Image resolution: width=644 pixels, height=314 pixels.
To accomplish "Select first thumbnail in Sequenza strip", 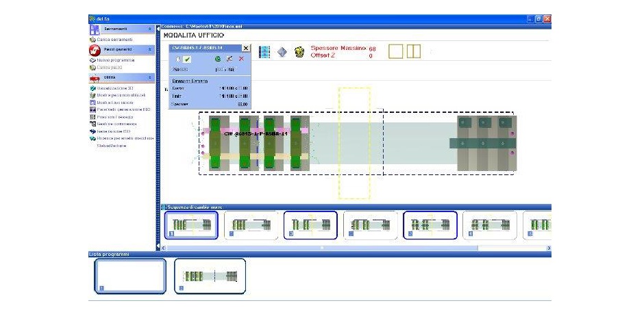I will pyautogui.click(x=191, y=225).
